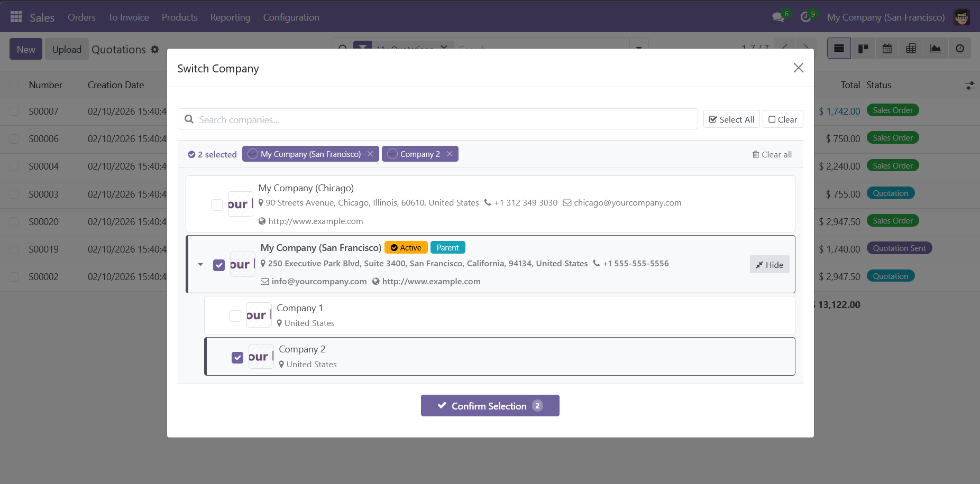Open the Quotations settings gear
Screen dimensions: 980x484
pyautogui.click(x=154, y=49)
